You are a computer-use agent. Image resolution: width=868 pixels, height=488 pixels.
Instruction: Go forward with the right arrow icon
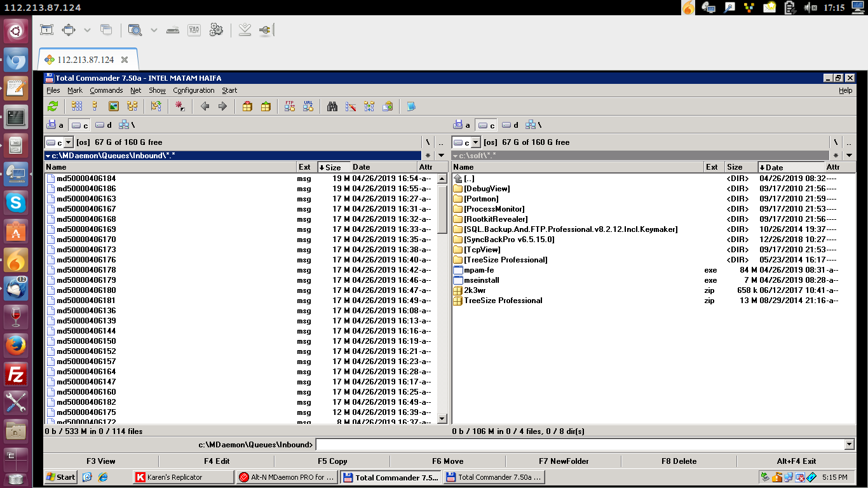coord(222,106)
